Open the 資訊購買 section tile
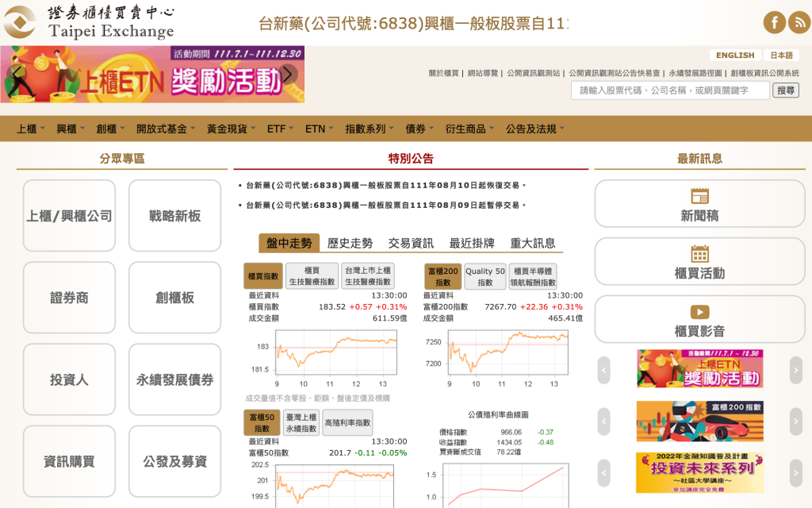The height and width of the screenshot is (508, 812). pos(69,461)
